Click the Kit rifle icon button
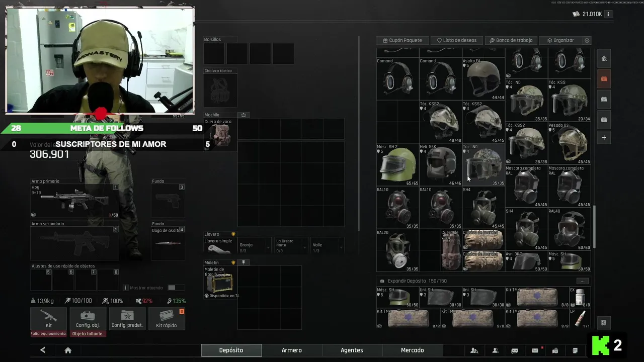Image resolution: width=644 pixels, height=362 pixels. click(x=48, y=319)
